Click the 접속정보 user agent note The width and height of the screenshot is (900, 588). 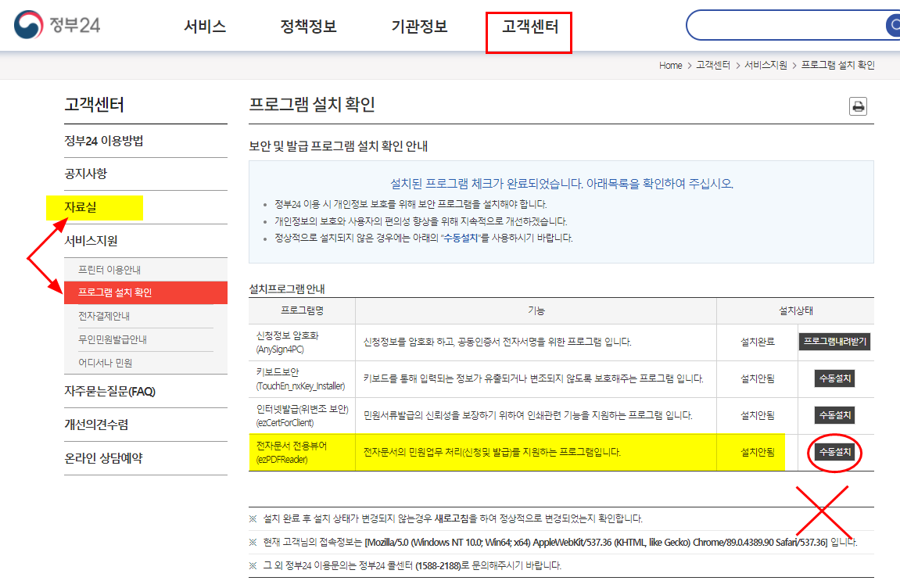coord(553,542)
